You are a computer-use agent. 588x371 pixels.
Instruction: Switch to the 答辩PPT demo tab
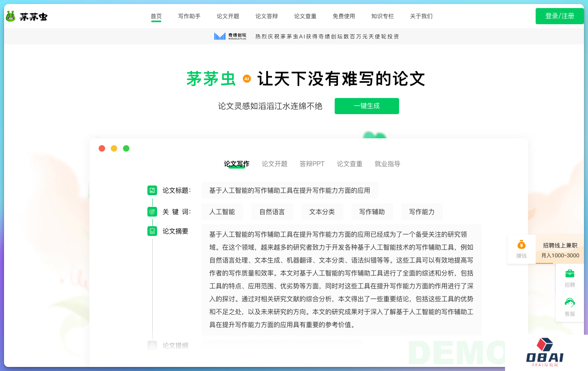[312, 164]
